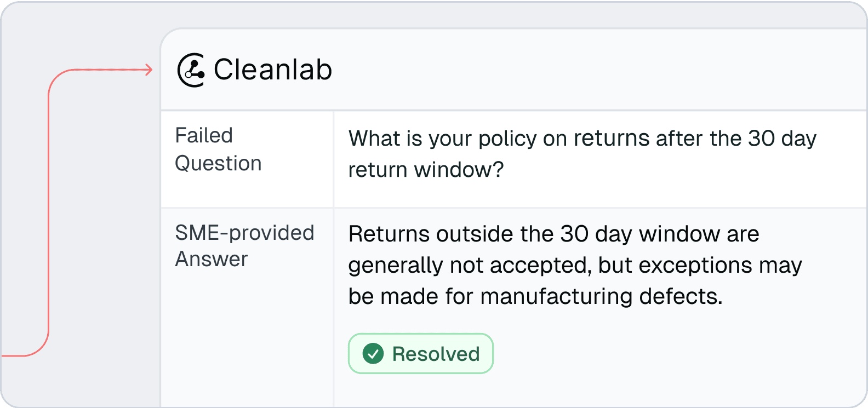Click the "return window?" line of the question
This screenshot has height=408, width=868.
(x=426, y=170)
